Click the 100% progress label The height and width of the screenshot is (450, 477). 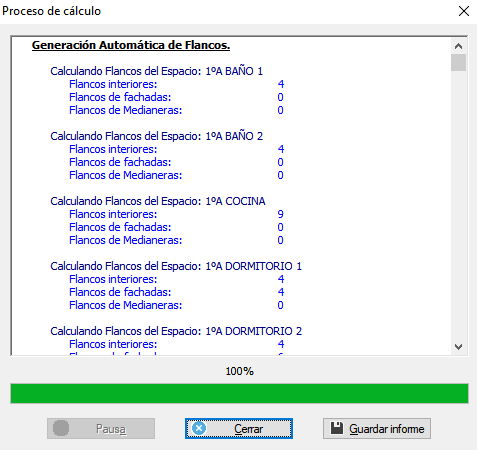[239, 371]
